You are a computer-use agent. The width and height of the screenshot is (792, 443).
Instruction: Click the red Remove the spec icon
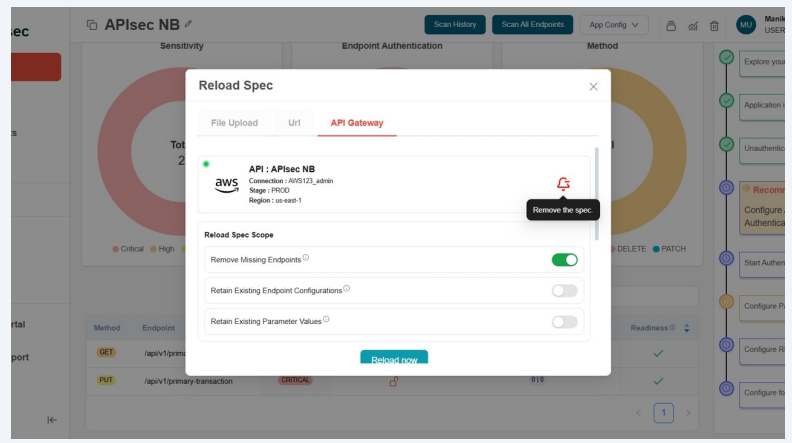click(563, 184)
